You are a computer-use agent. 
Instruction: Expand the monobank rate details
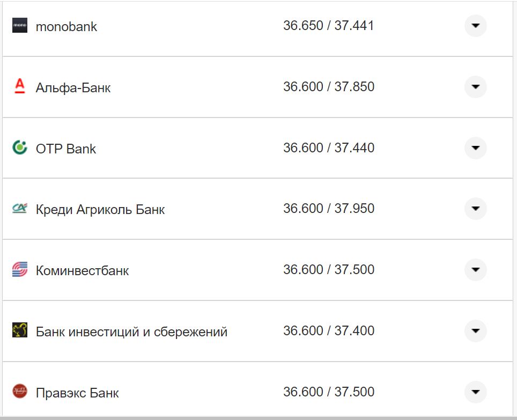[475, 25]
